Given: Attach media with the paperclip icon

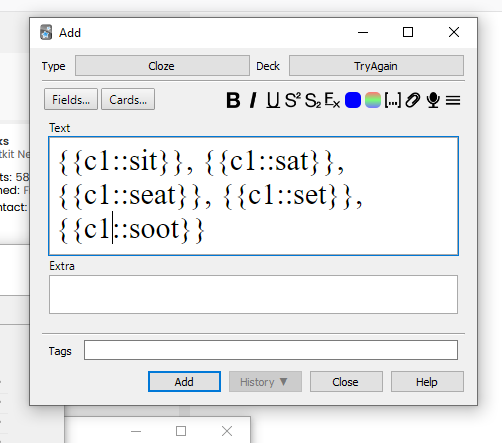Looking at the screenshot, I should pos(413,100).
